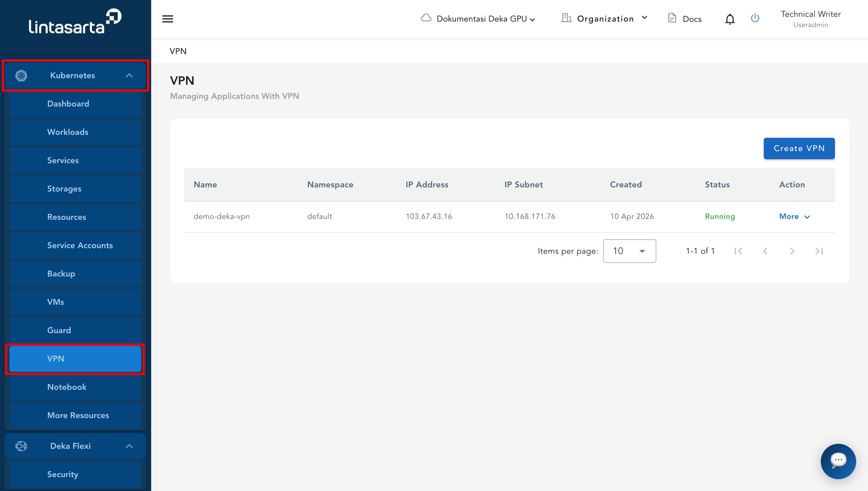Open the Items per page dropdown
868x491 pixels.
pyautogui.click(x=629, y=251)
